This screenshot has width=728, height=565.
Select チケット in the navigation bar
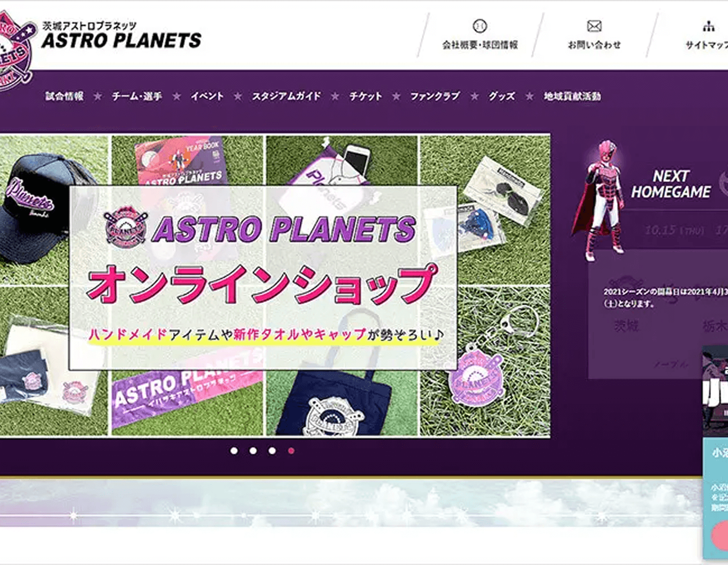click(366, 96)
